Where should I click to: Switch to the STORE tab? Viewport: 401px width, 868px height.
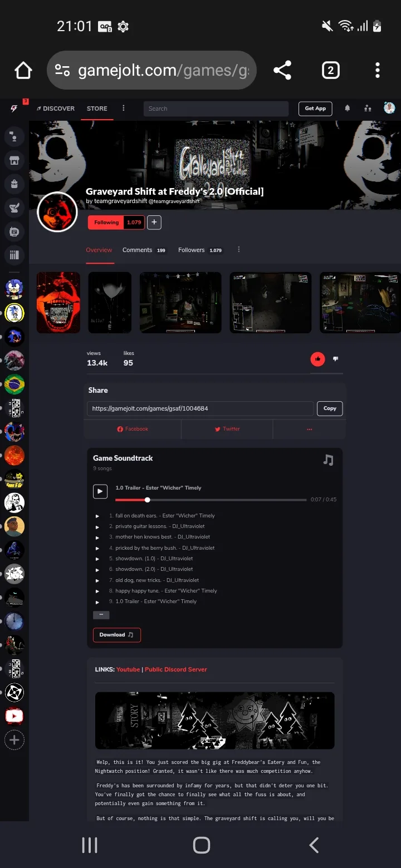tap(97, 108)
